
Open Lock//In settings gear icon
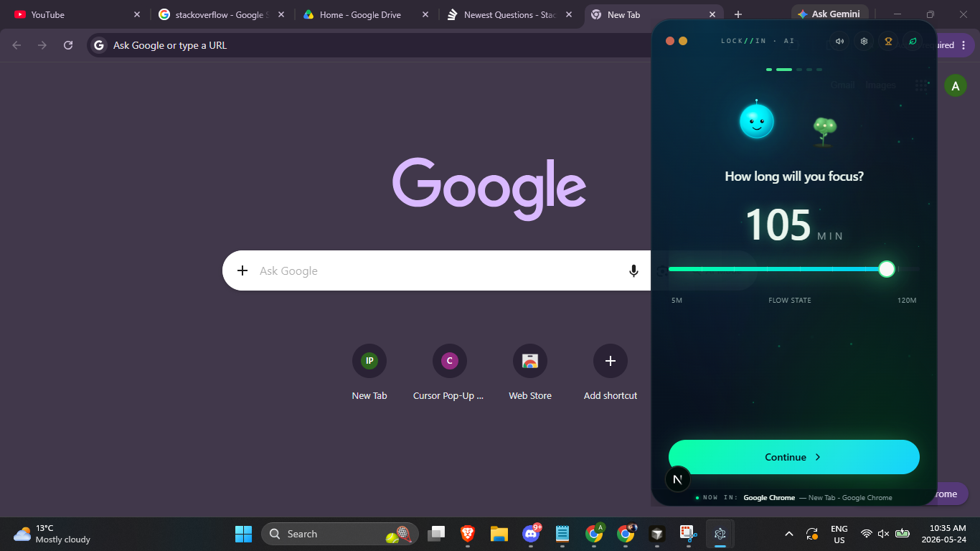(864, 41)
